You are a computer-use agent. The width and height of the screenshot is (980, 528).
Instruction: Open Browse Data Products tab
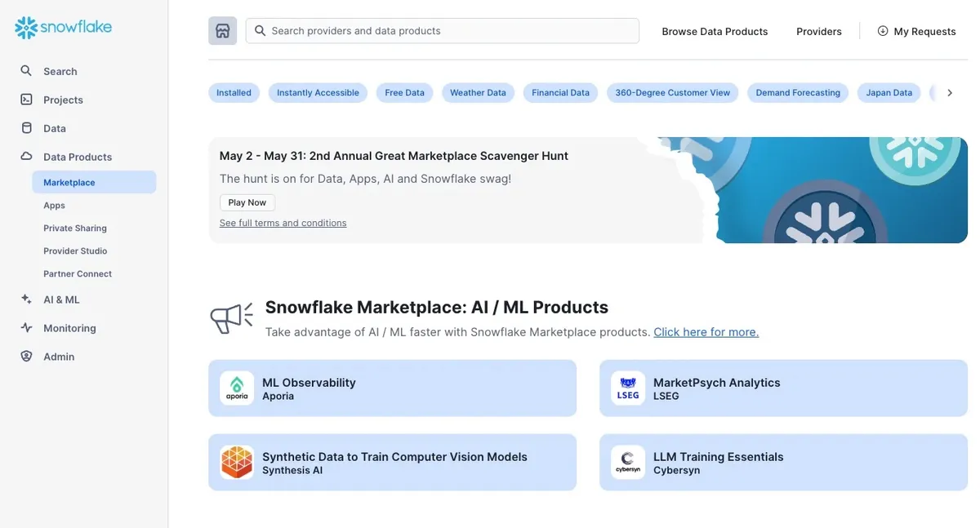click(715, 32)
